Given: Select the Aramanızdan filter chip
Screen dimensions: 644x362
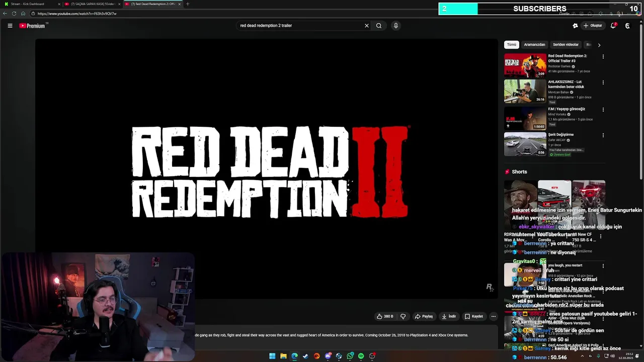Looking at the screenshot, I should click(534, 45).
